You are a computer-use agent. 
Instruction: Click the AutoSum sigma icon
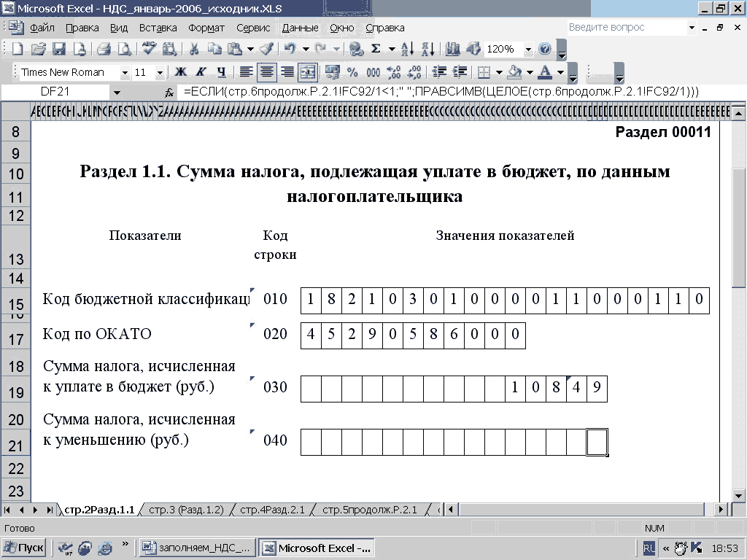tap(376, 50)
